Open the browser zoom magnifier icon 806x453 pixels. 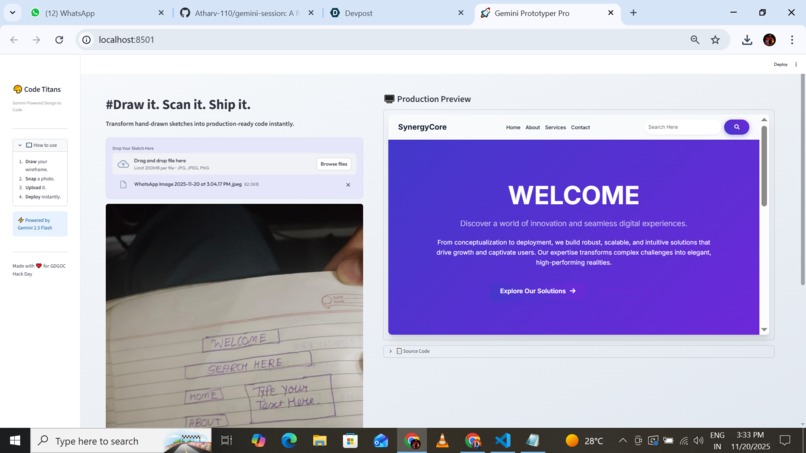(695, 40)
